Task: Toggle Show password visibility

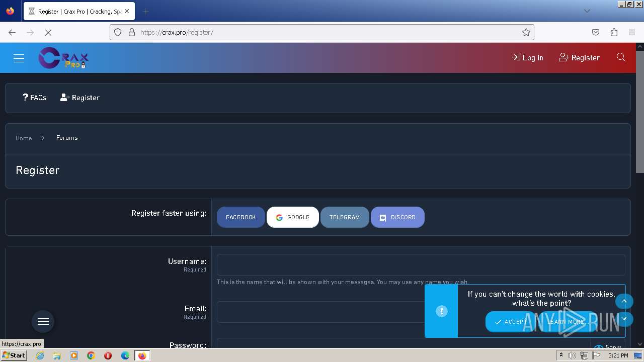Action: coord(608,346)
